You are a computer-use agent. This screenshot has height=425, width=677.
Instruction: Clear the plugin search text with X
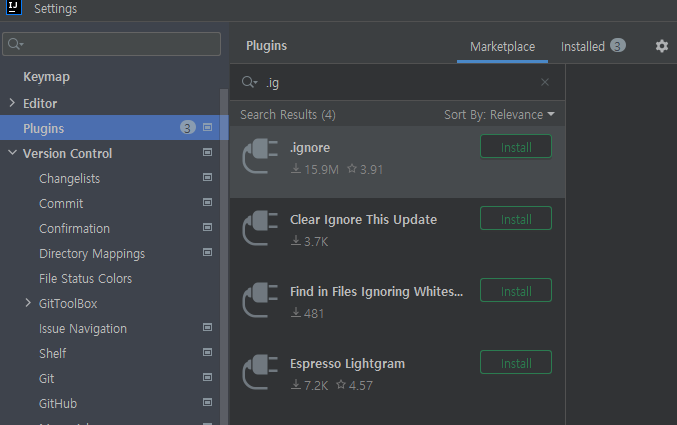click(x=545, y=82)
